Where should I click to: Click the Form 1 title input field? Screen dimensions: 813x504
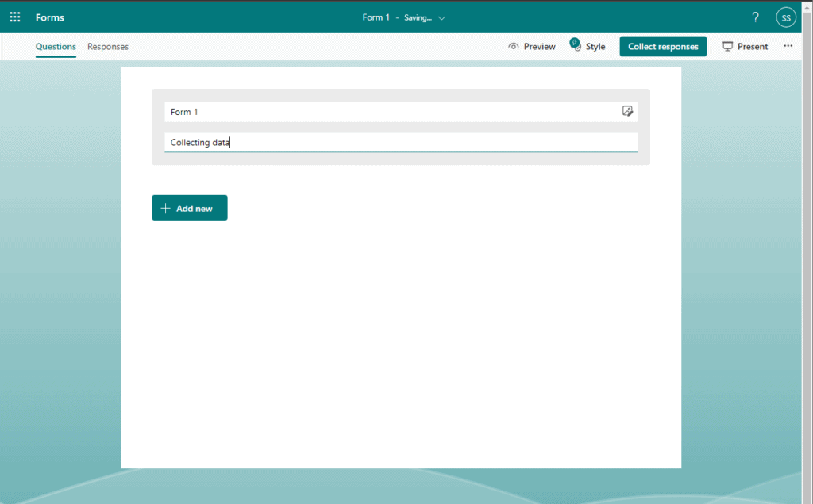tap(389, 112)
